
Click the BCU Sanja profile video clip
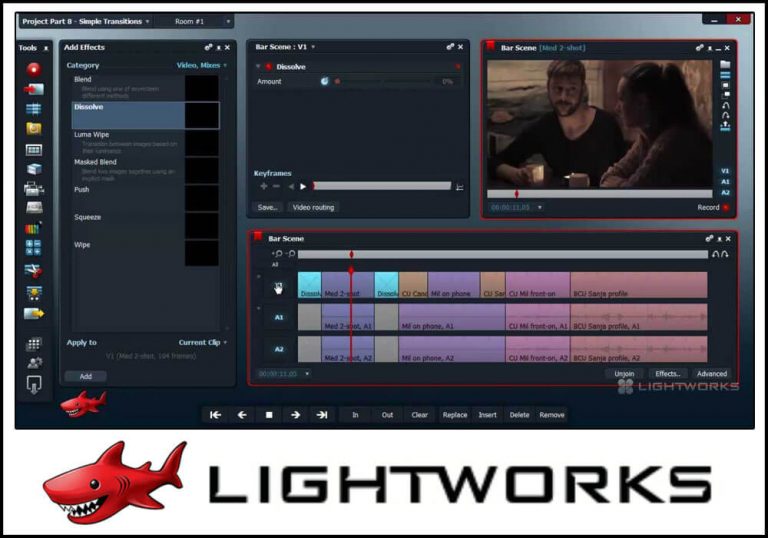coord(639,285)
